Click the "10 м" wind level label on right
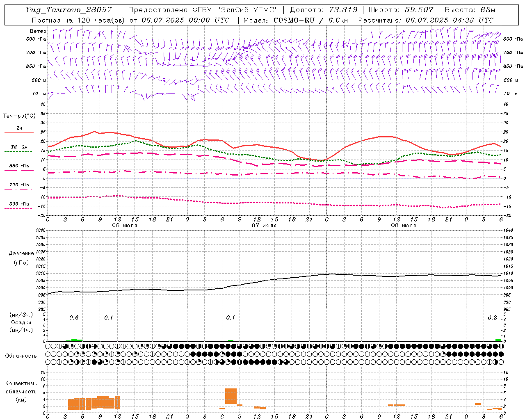The image size is (525, 420). (x=510, y=94)
